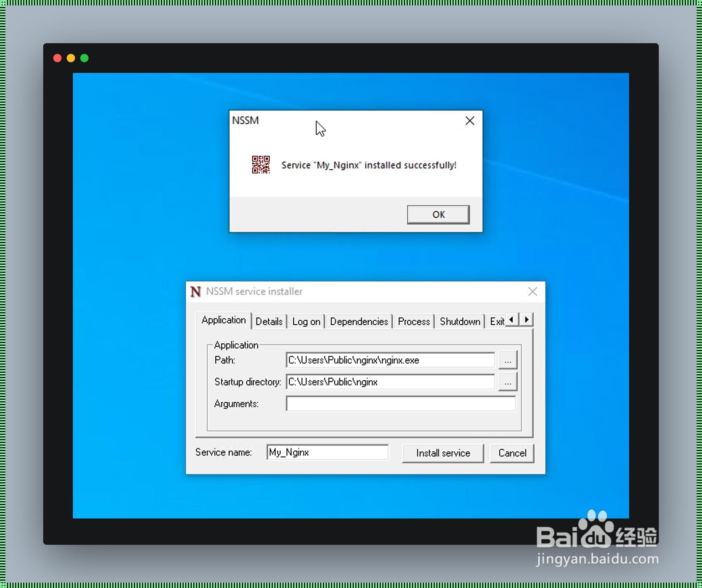Image resolution: width=702 pixels, height=588 pixels.
Task: Open the Shutdown tab
Action: 460,321
